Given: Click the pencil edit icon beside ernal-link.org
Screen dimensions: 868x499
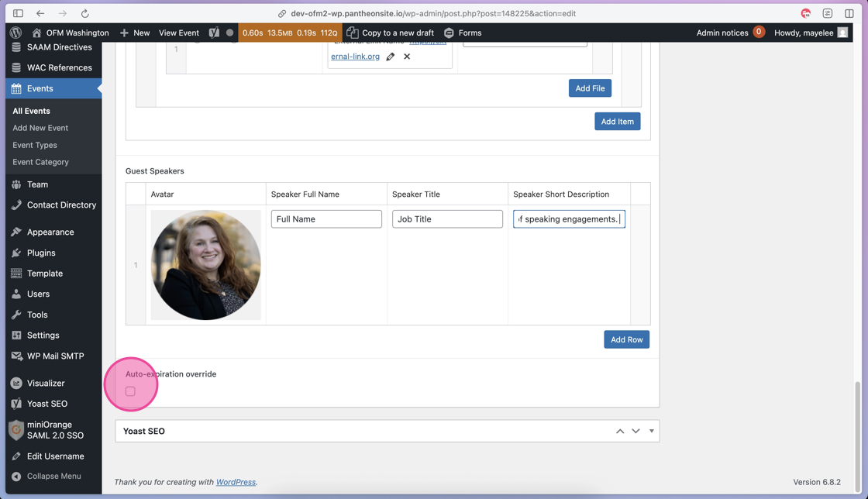Looking at the screenshot, I should pos(391,57).
